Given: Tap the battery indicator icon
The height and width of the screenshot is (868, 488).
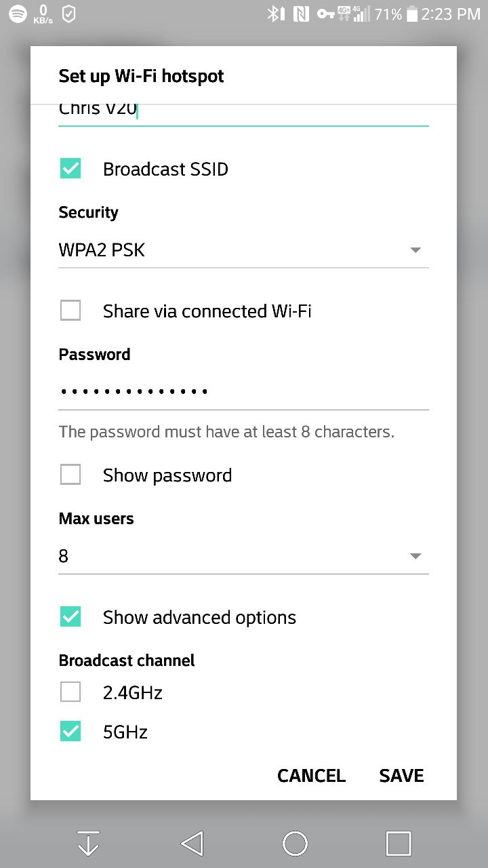Looking at the screenshot, I should click(x=411, y=14).
